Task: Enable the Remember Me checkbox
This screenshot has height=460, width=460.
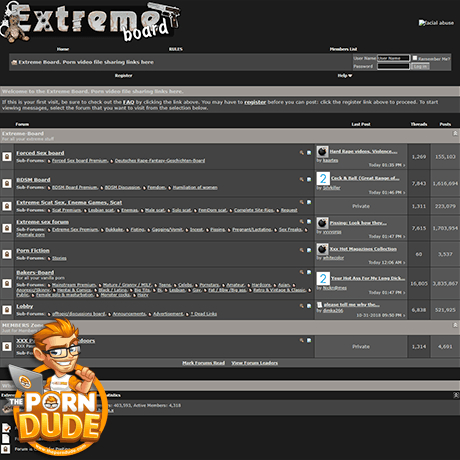Action: click(x=415, y=58)
